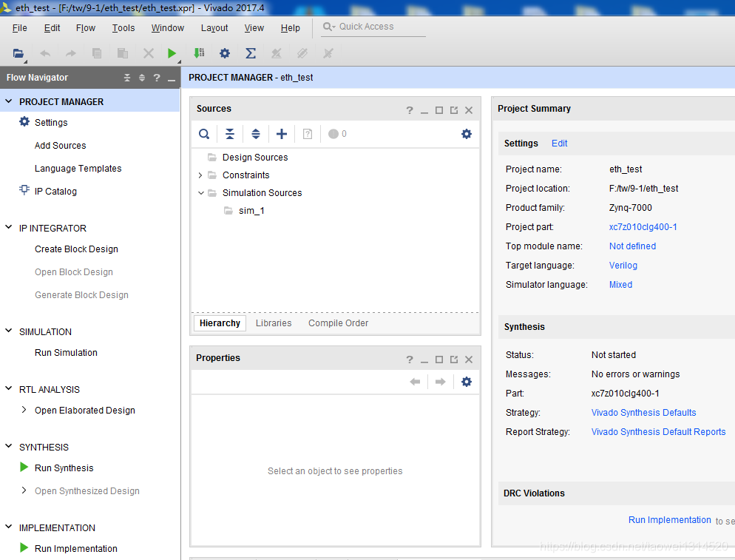Viewport: 735px width, 560px height.
Task: Select the Design Sources folder
Action: (255, 157)
